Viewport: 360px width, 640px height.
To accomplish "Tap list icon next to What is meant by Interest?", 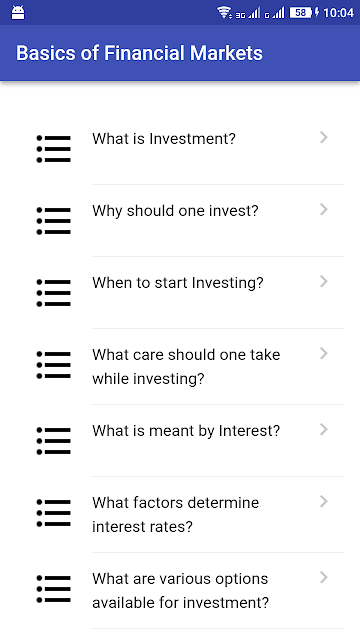I will pos(53,441).
